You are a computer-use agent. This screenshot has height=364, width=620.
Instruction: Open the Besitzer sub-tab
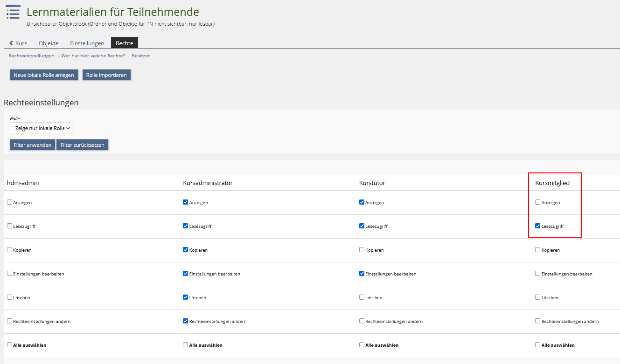(141, 55)
